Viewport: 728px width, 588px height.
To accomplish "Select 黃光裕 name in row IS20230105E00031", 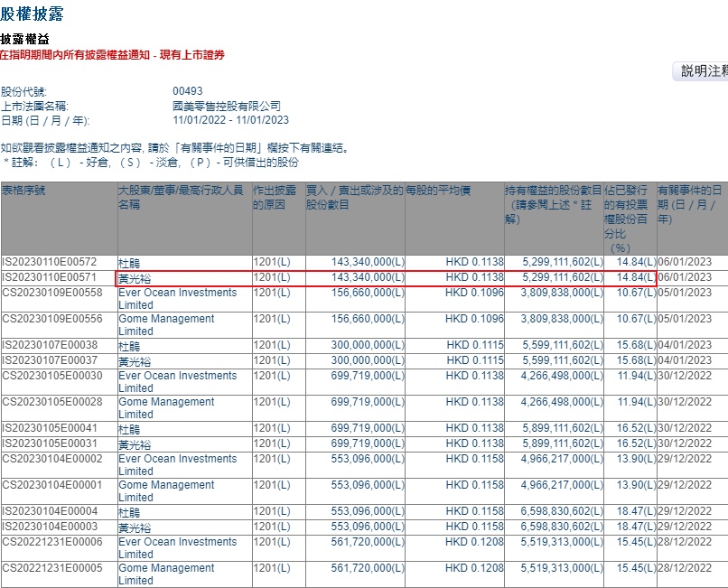I will 135,443.
